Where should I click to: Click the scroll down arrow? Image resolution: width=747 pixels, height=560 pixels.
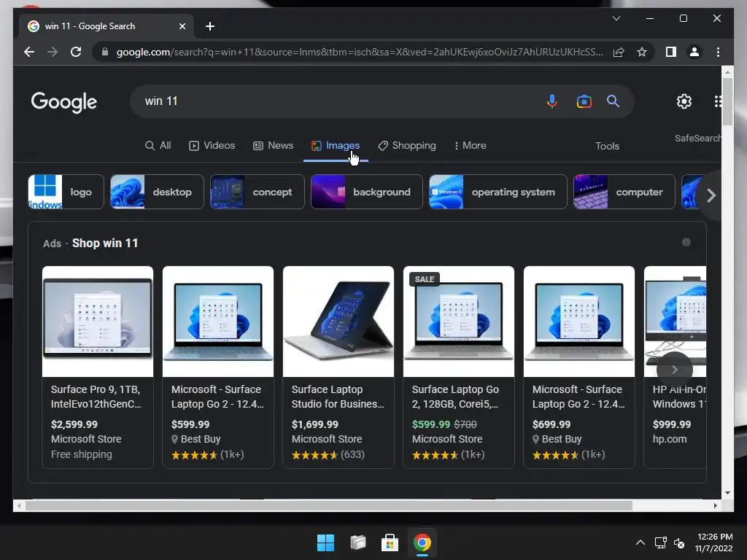point(727,493)
